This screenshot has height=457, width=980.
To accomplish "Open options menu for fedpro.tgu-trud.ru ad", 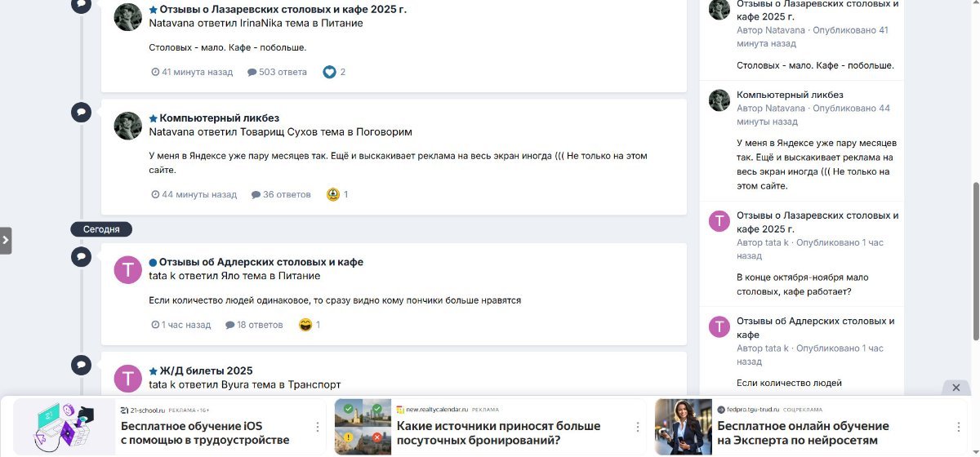I will 959,427.
